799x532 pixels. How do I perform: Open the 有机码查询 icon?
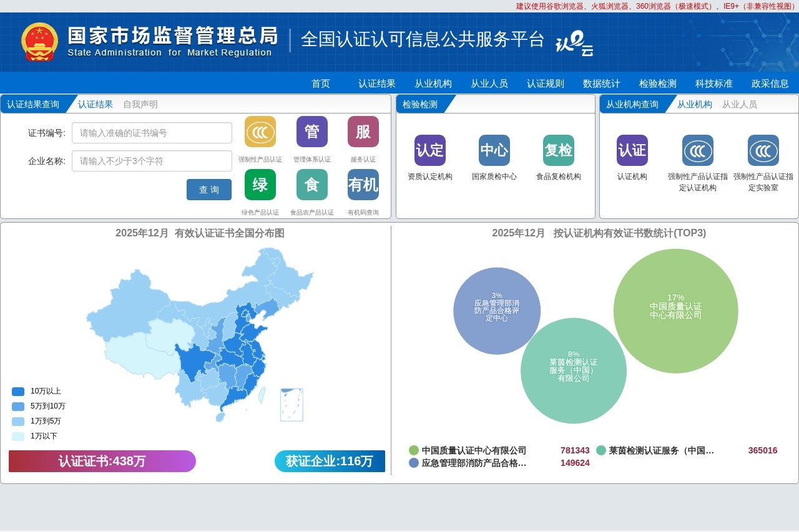[363, 185]
